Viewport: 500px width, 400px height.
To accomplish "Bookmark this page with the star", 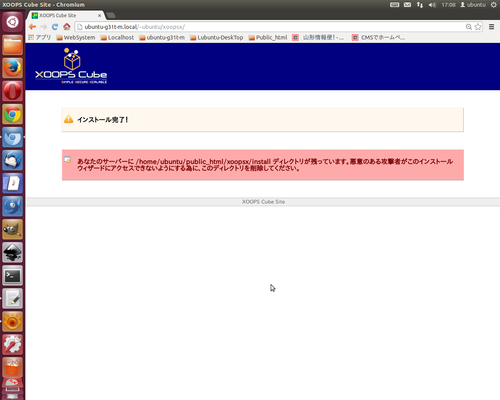I will 478,27.
